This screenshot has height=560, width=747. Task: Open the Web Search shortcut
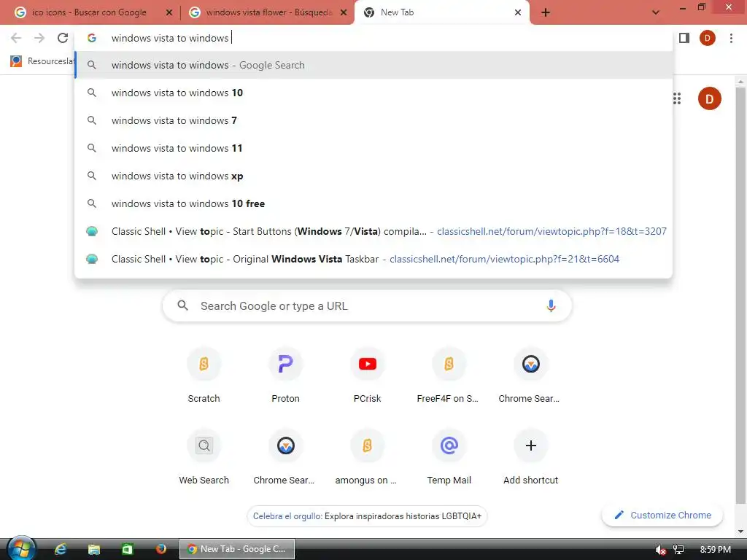tap(204, 458)
